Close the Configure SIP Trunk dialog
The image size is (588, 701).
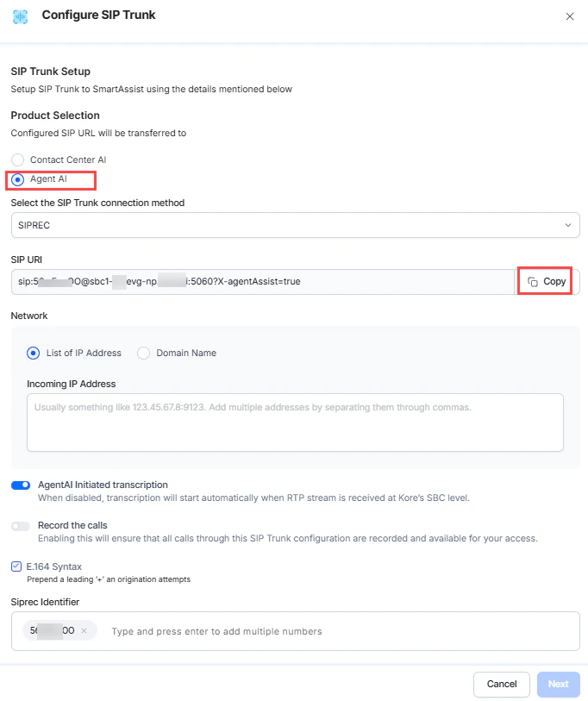570,16
